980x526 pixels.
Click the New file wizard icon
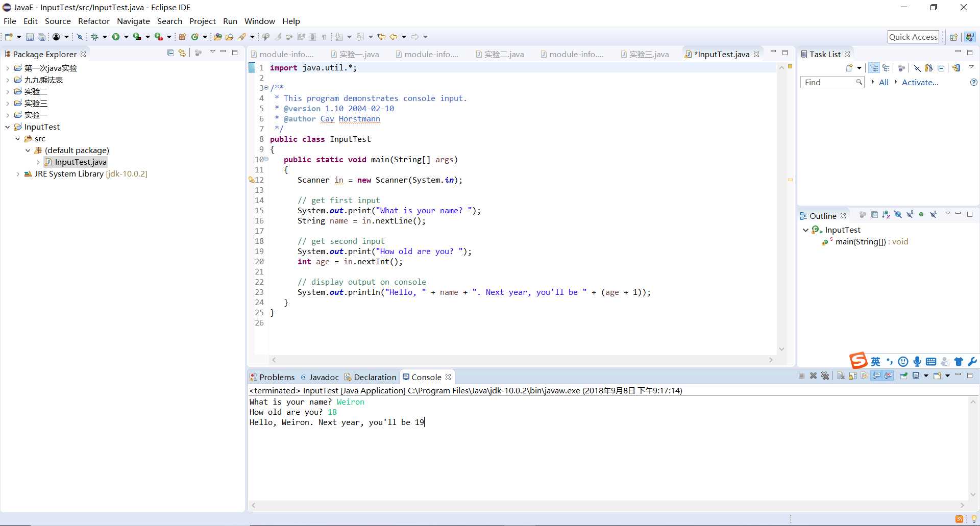pos(9,37)
